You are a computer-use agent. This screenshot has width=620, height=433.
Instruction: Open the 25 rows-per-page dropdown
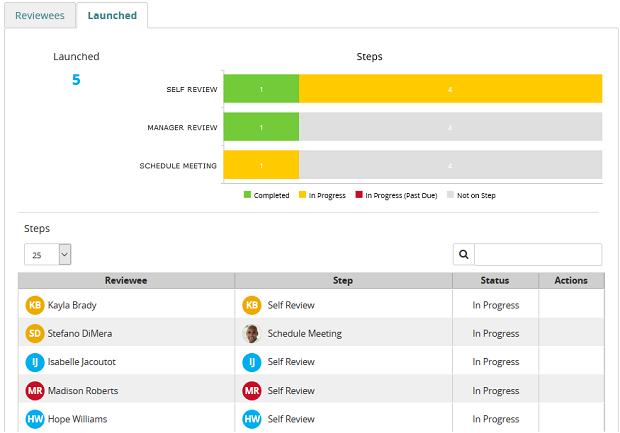[x=47, y=254]
